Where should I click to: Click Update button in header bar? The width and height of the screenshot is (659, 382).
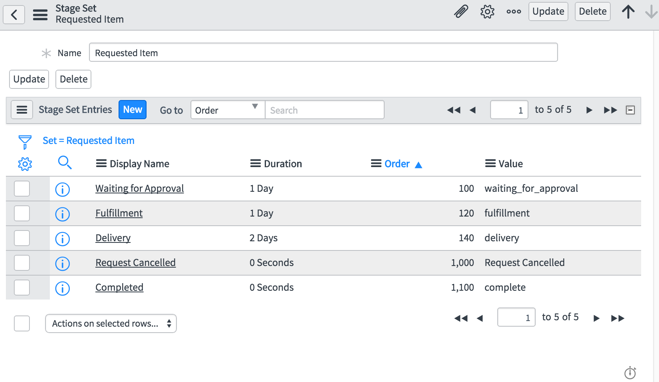tap(548, 11)
